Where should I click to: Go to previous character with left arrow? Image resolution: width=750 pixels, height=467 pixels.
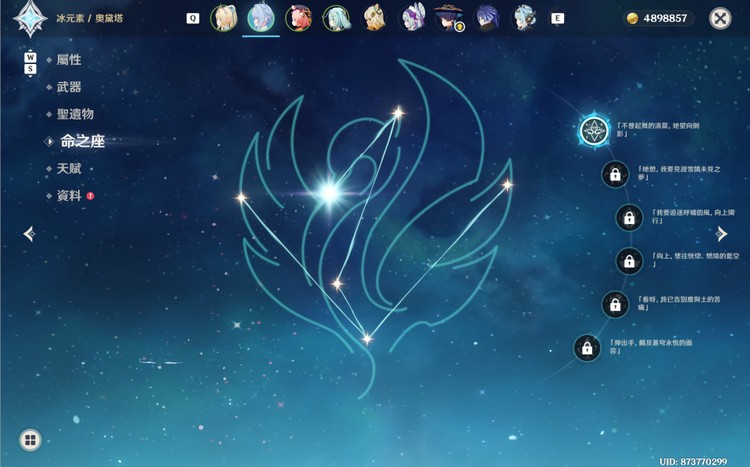tap(29, 234)
